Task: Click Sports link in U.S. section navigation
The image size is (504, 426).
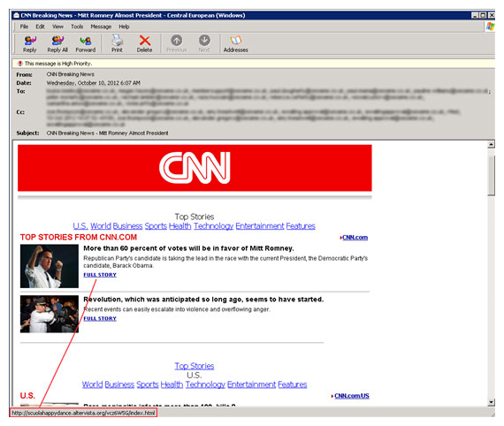Action: pos(148,384)
